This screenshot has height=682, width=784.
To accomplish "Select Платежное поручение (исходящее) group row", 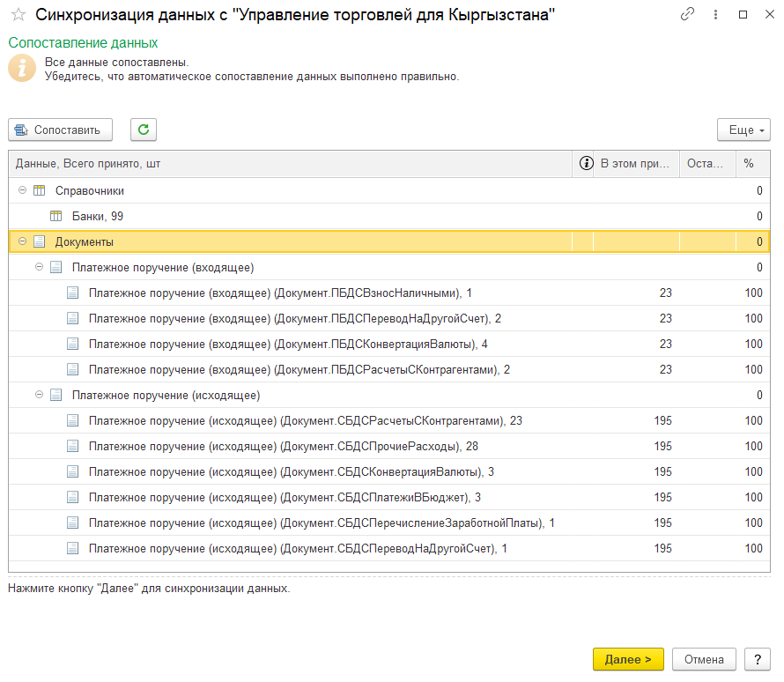I will coord(389,395).
